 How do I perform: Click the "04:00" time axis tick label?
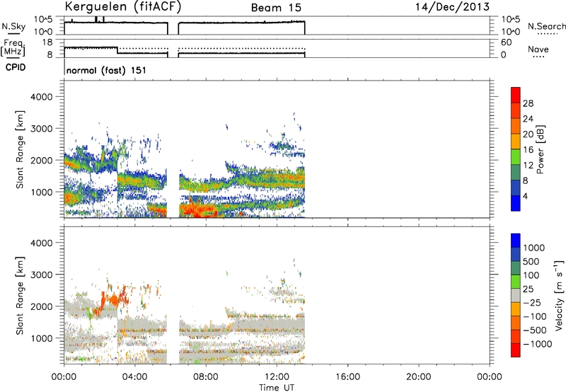pyautogui.click(x=135, y=377)
